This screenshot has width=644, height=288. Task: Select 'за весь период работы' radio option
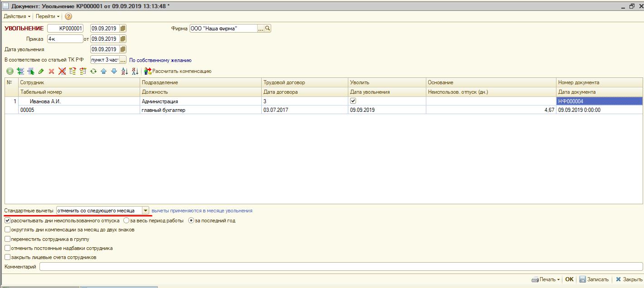[127, 221]
